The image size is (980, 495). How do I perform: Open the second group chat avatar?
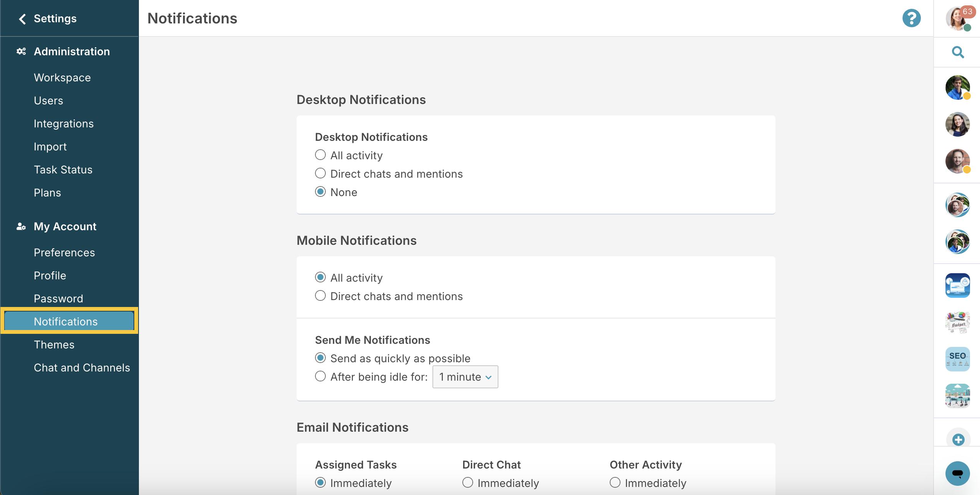pyautogui.click(x=958, y=242)
